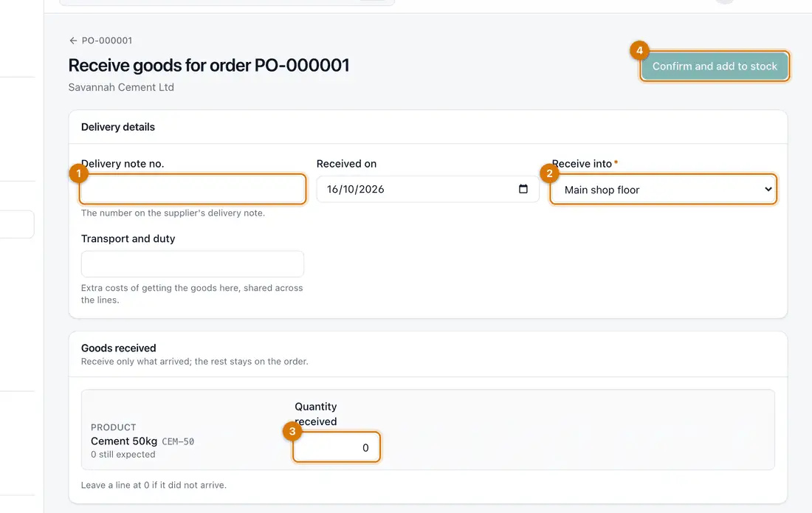This screenshot has width=812, height=513.
Task: Open the Received on date field
Action: (x=427, y=189)
